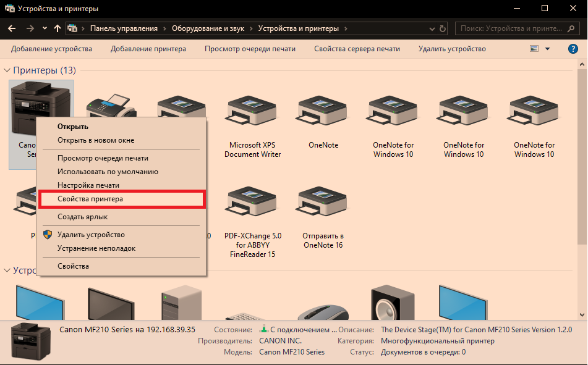Screen dimensions: 588x365
Task: Open the recent locations dropdown arrow
Action: tap(45, 28)
